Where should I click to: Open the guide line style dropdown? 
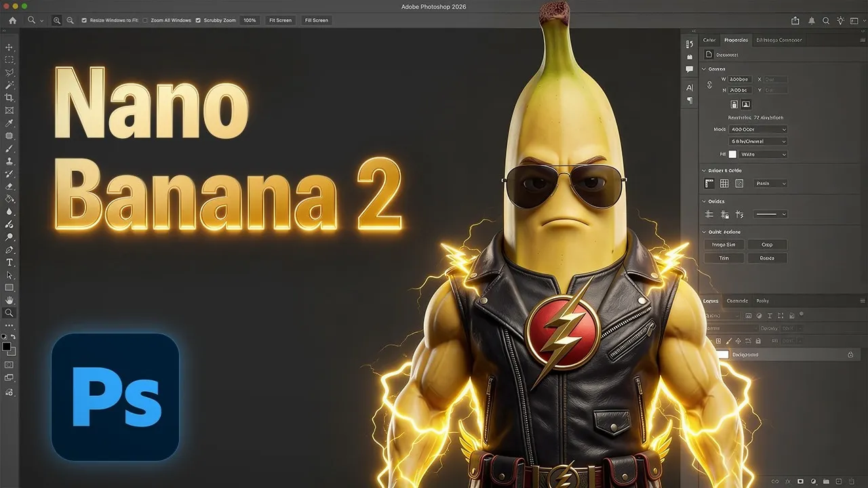pos(770,214)
